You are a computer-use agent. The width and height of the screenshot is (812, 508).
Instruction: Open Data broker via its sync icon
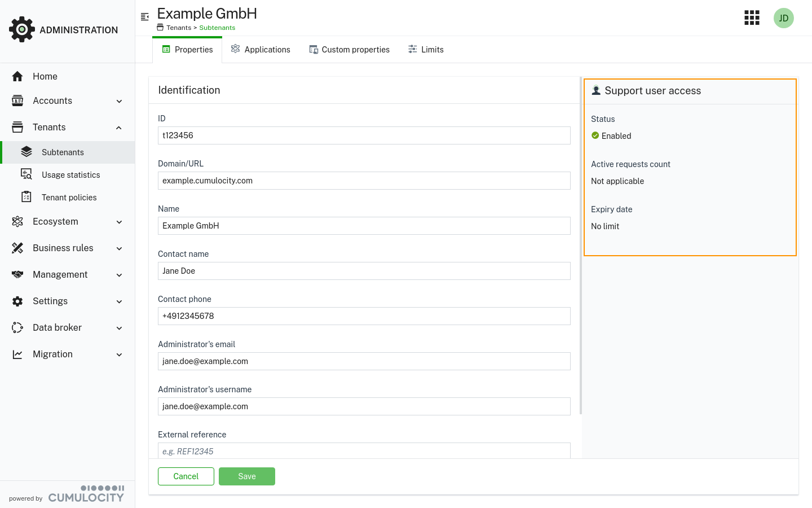click(17, 327)
